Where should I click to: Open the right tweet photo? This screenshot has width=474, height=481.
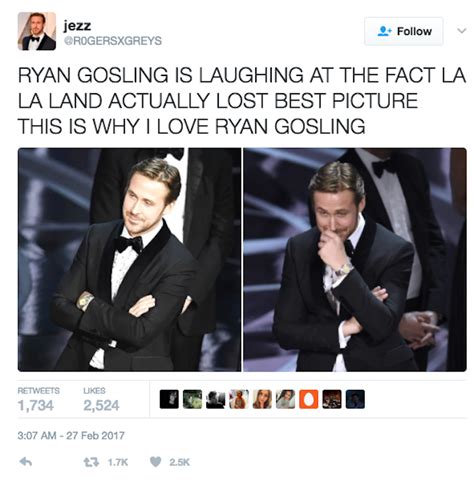(x=355, y=259)
